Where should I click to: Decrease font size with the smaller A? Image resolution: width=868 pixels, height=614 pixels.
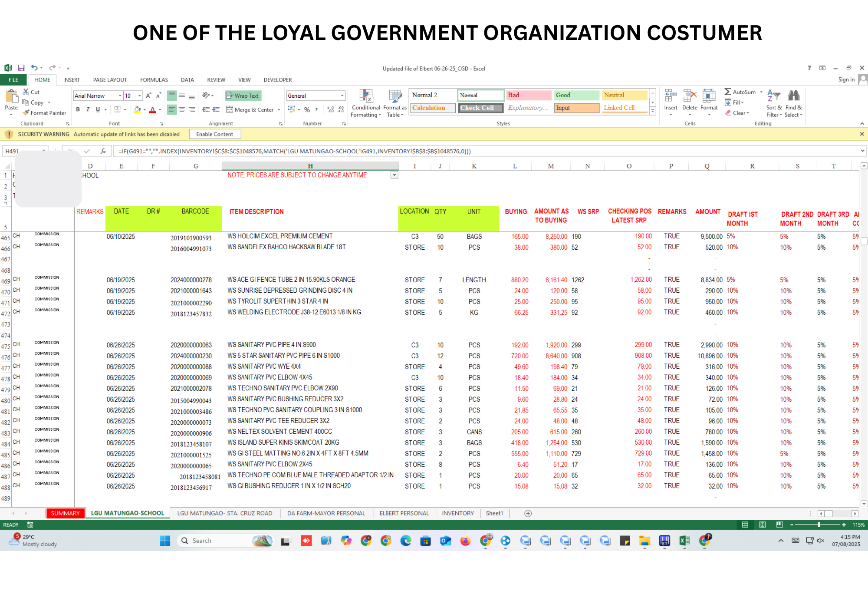point(158,96)
